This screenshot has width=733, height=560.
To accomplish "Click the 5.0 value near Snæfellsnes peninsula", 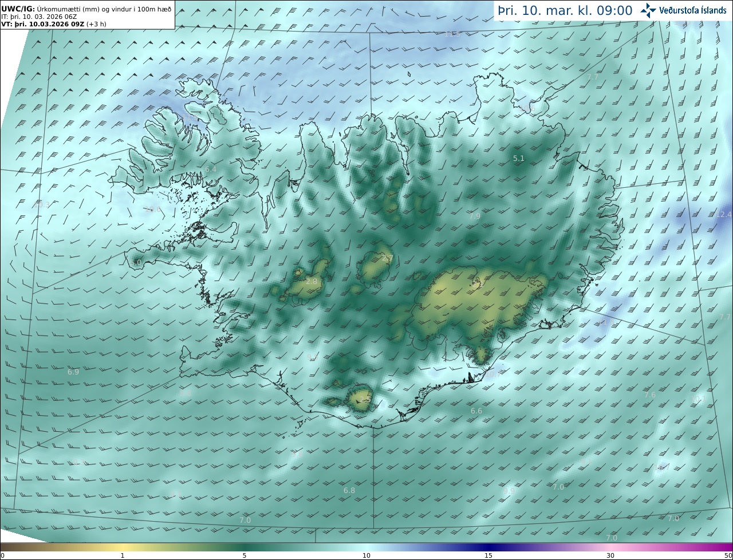I will point(136,262).
